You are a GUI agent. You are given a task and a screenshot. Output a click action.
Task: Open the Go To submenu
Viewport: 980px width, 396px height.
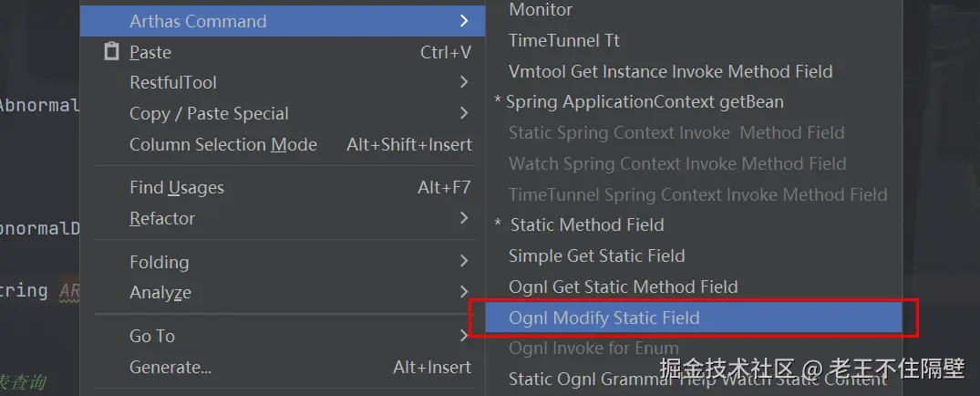click(x=152, y=336)
